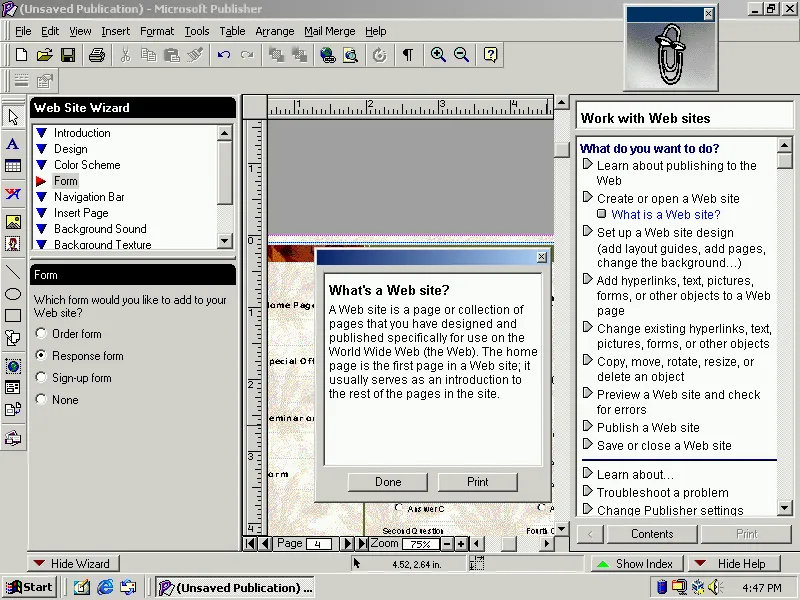Click the Format Painter icon
Screen dimensions: 800x600
tap(195, 55)
